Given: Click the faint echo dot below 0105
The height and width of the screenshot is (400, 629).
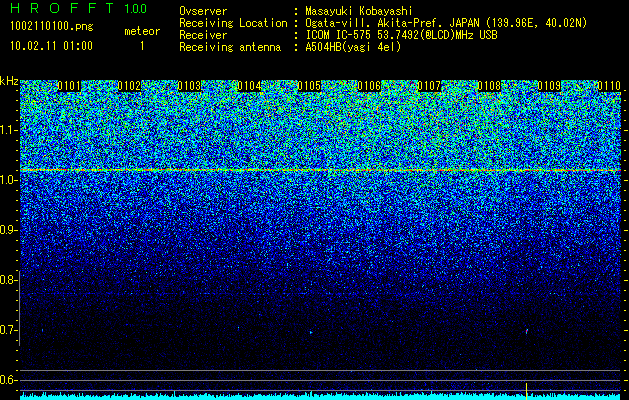Looking at the screenshot, I should (x=311, y=332).
